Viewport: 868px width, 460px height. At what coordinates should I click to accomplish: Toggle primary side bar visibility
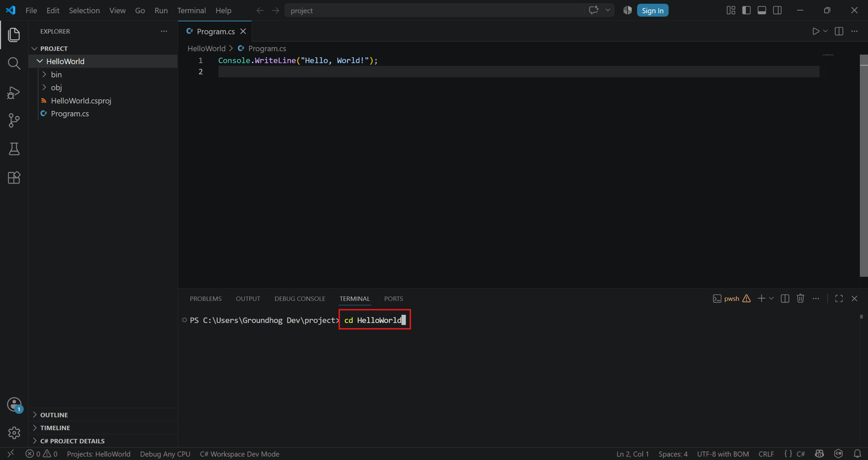(x=746, y=10)
